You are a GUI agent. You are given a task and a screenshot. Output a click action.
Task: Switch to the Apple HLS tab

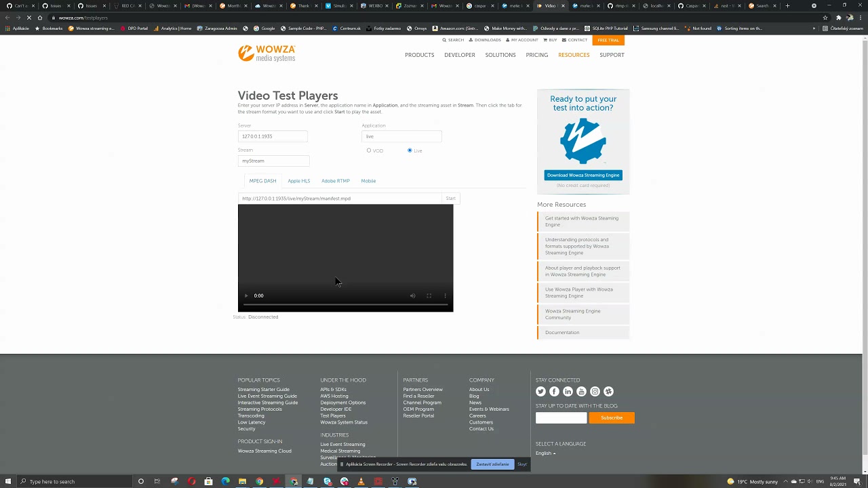coord(298,181)
